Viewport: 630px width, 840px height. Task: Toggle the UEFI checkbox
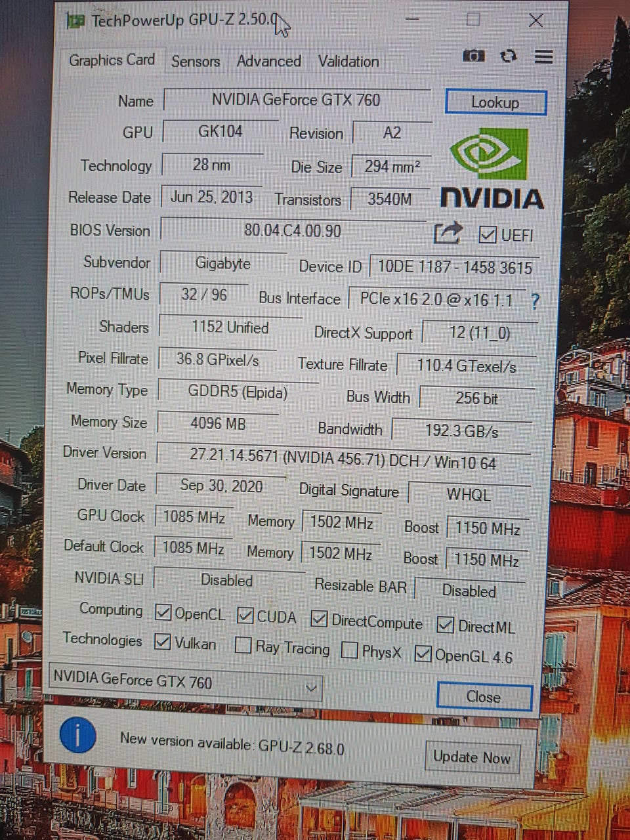[488, 235]
